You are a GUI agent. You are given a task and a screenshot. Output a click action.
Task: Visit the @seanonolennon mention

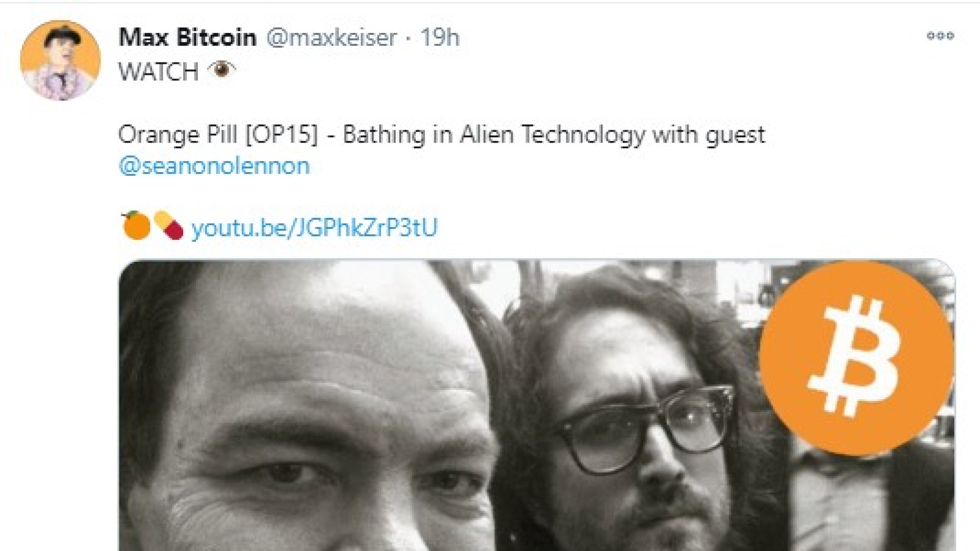[x=214, y=166]
